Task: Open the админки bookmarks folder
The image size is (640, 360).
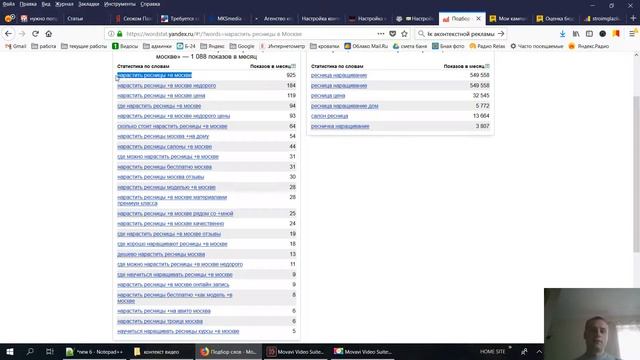Action: tap(157, 46)
